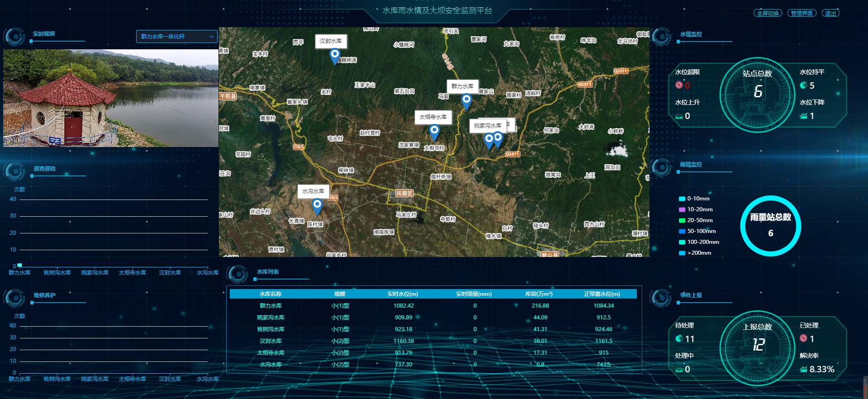Click the 退出 logout button
The image size is (868, 399).
point(830,13)
